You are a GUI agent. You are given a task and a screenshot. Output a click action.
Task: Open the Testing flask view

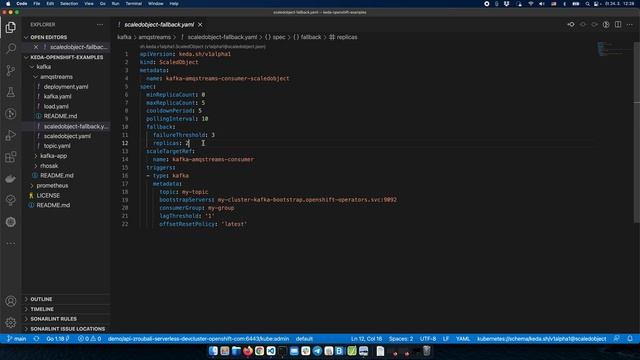pos(11,92)
